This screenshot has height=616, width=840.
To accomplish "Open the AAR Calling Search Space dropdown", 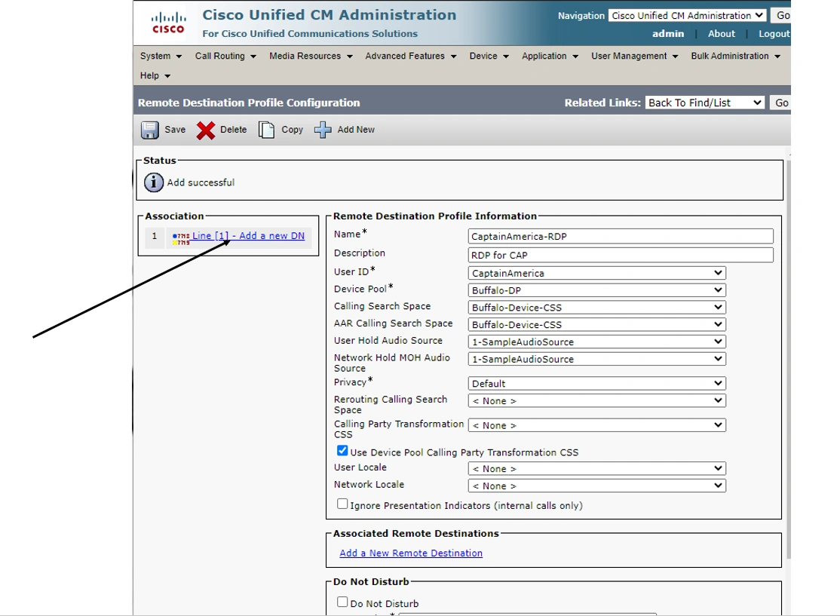I will pyautogui.click(x=596, y=325).
